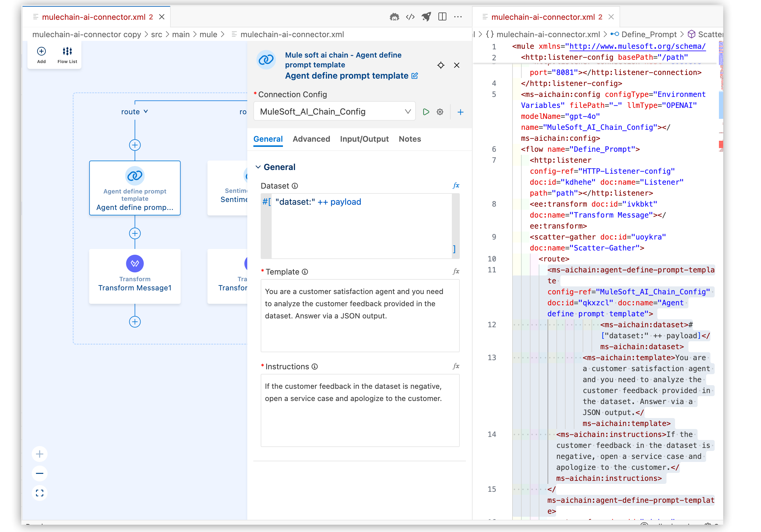Open the Einstein AI assistant icon

[395, 16]
